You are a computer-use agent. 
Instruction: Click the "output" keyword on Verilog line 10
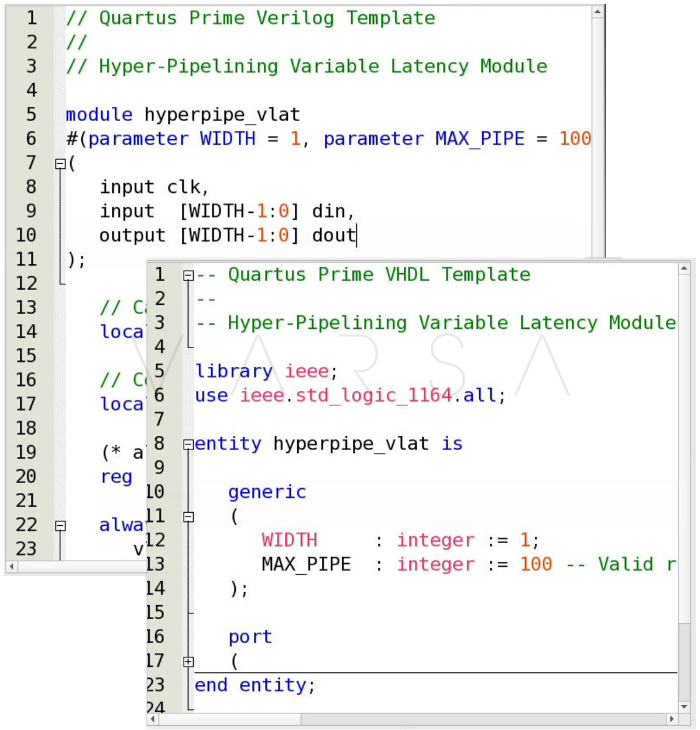coord(133,236)
